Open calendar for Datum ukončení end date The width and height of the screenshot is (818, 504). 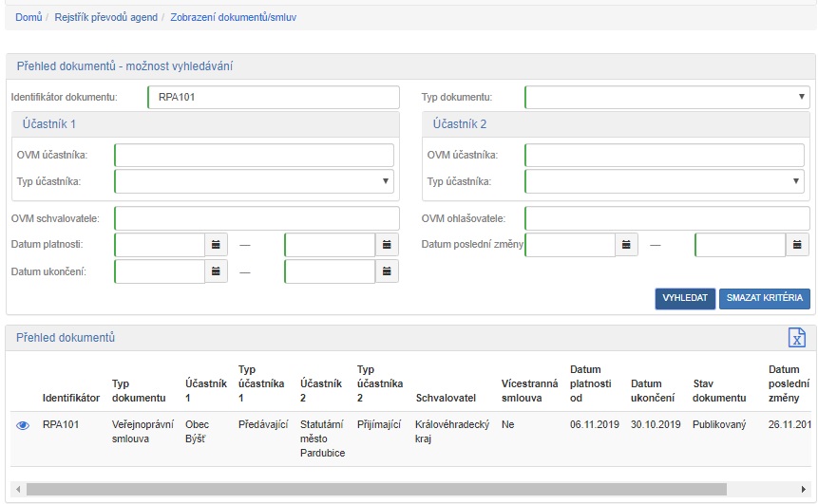point(387,271)
